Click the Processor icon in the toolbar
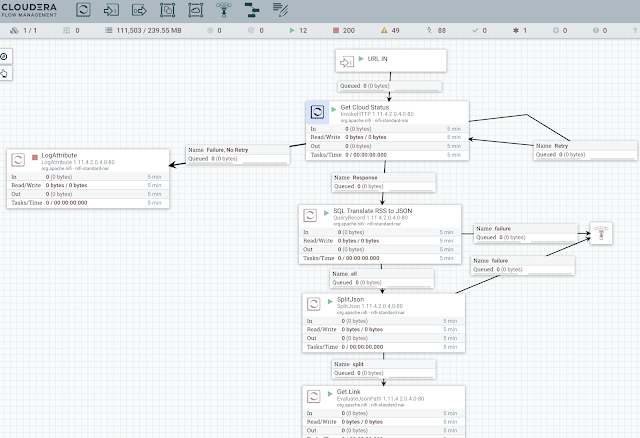The image size is (640, 438). click(x=85, y=12)
